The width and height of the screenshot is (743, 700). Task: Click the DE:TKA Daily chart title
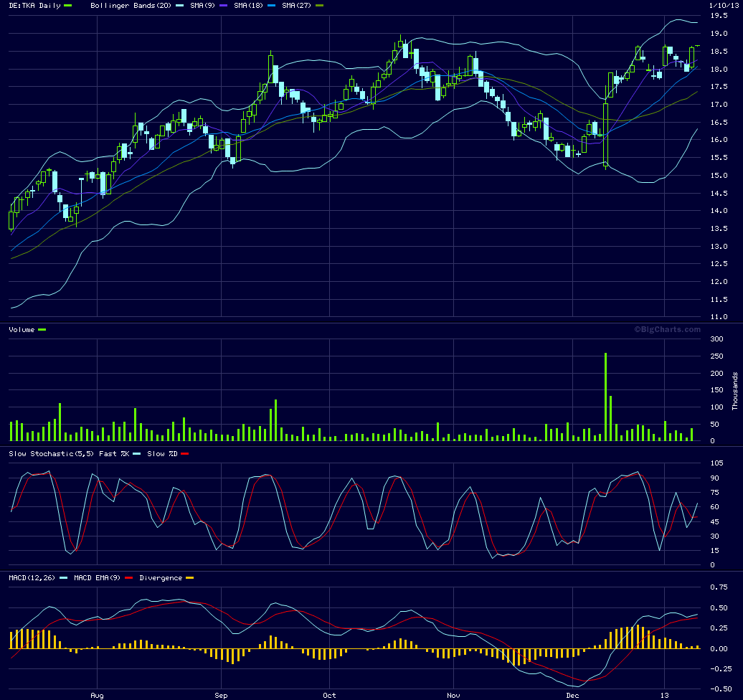point(35,6)
